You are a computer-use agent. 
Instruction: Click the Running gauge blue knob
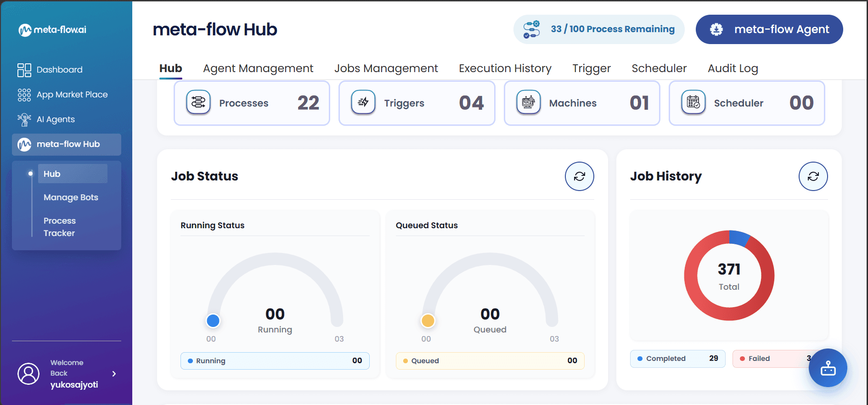(213, 321)
